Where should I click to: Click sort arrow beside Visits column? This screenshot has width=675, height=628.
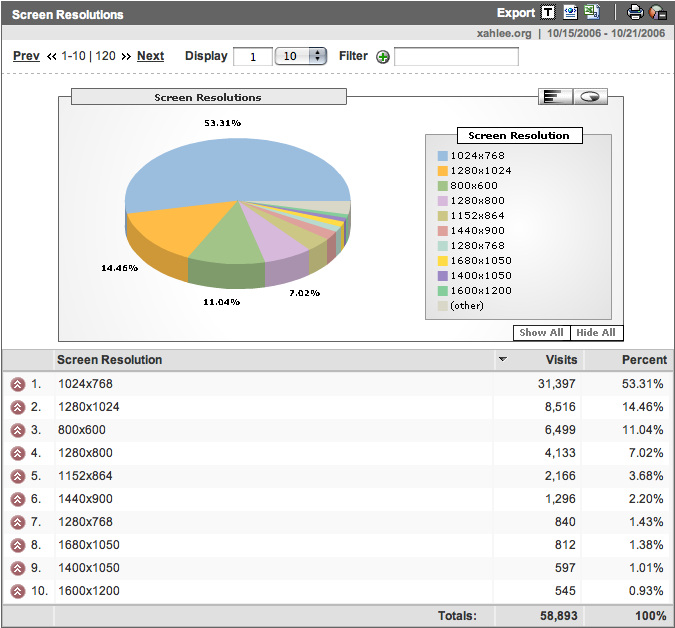coord(503,360)
